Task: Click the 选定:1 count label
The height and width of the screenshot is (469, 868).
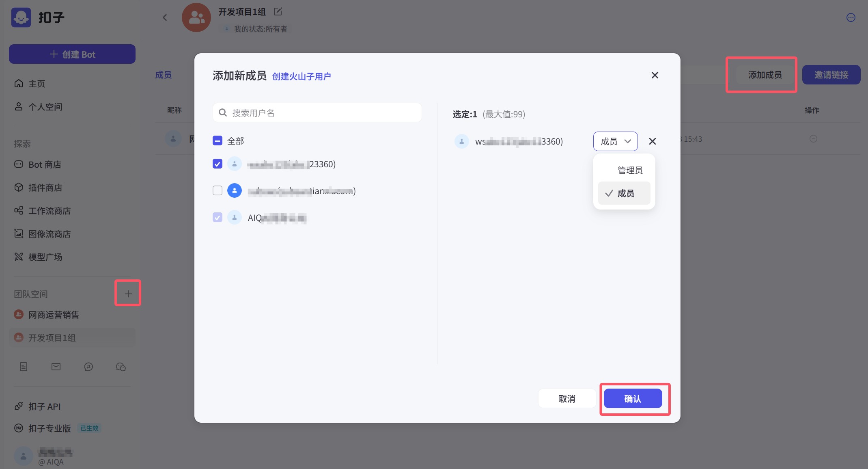Action: (x=465, y=114)
